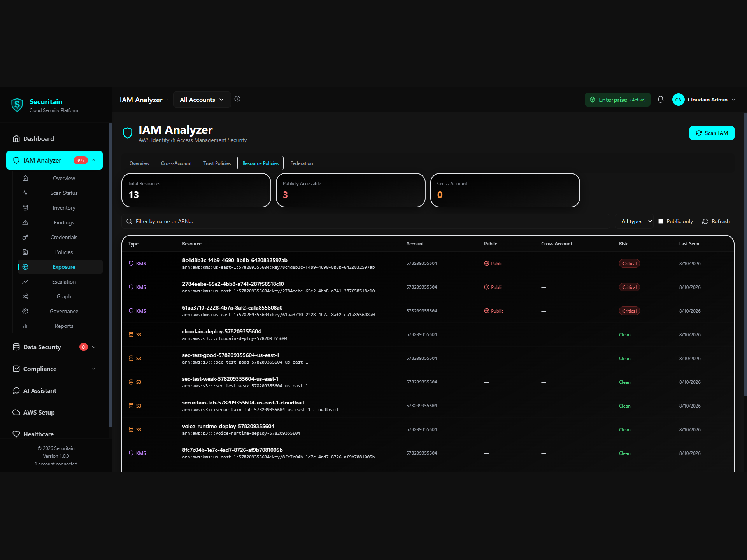Image resolution: width=747 pixels, height=560 pixels.
Task: Click the Scan Status pulse icon
Action: (x=25, y=193)
